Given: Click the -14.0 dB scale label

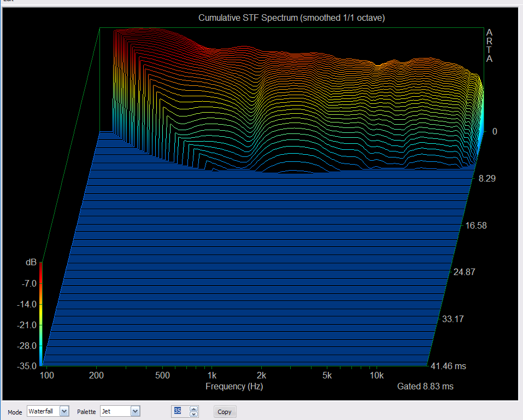Looking at the screenshot, I should click(x=27, y=305).
